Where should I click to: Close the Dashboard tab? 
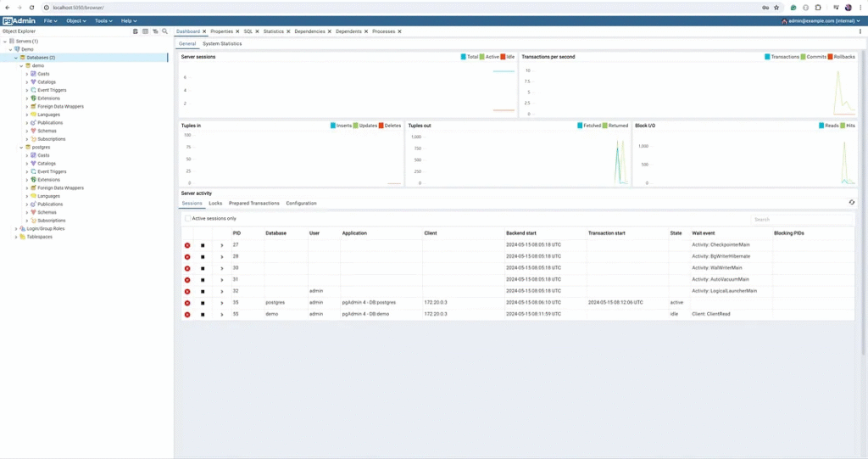coord(204,31)
